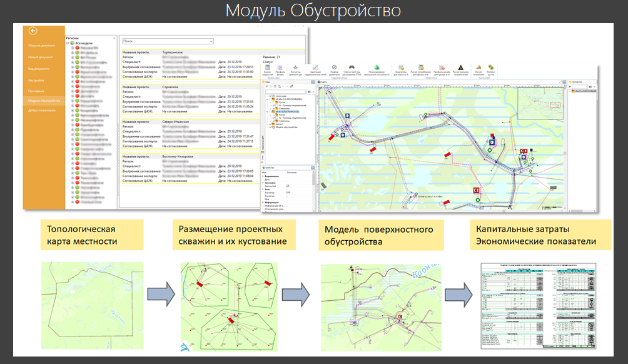The width and height of the screenshot is (628, 364).
Task: Select the Подбор диаметров tool
Action: [x=334, y=71]
